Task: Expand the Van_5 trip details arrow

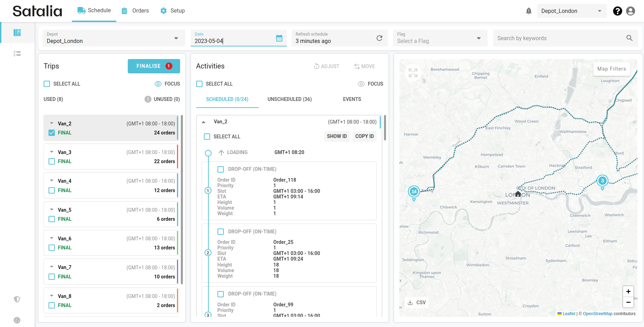Action: [52, 210]
